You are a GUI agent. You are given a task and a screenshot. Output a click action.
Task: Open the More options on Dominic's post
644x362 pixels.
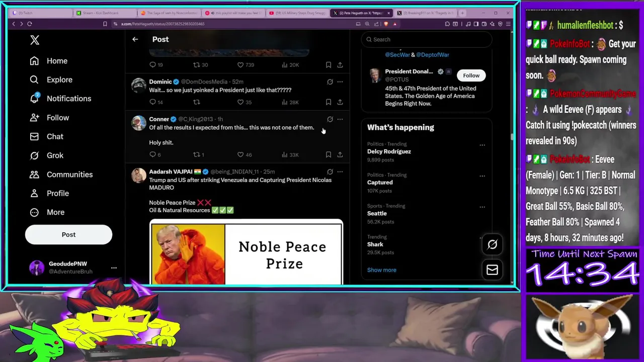point(340,81)
